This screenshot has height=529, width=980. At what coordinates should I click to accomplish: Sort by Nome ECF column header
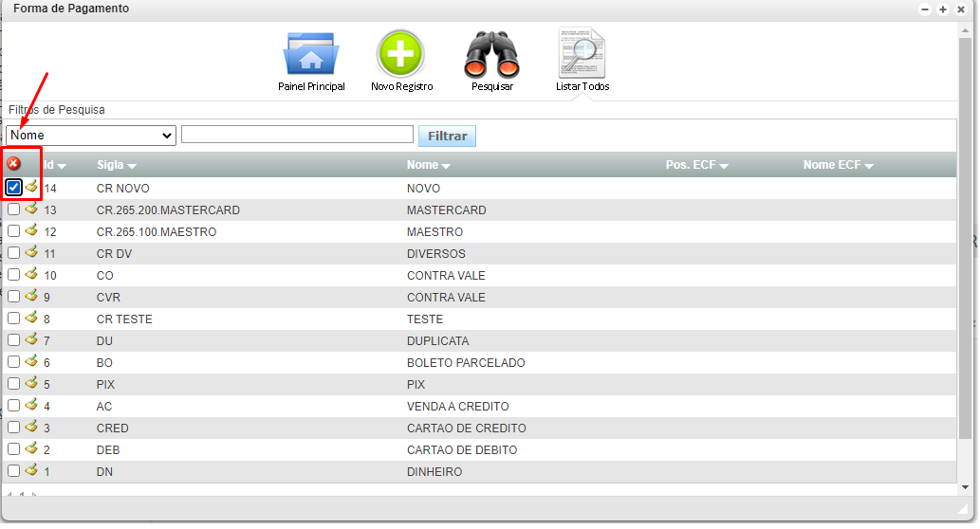pos(838,165)
